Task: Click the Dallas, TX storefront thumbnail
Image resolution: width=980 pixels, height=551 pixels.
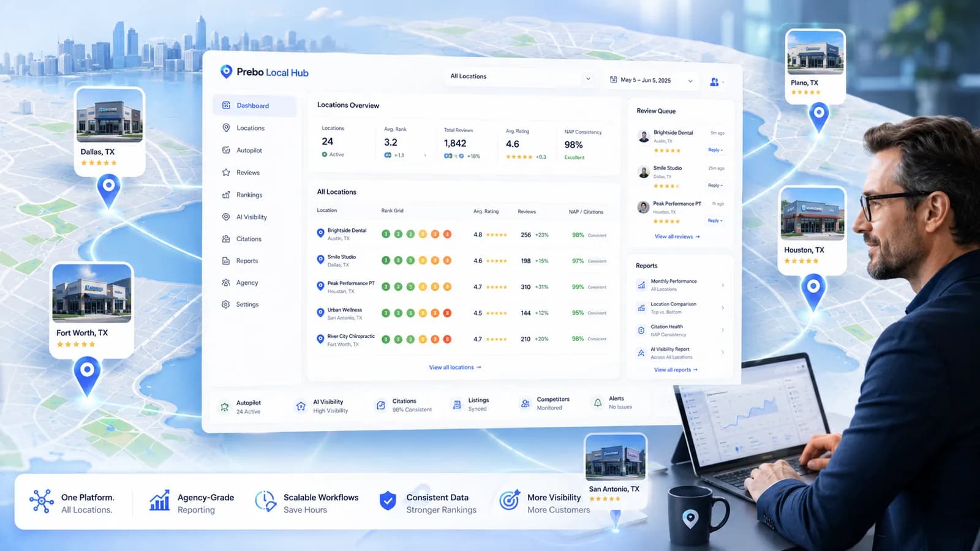Action: [x=110, y=116]
